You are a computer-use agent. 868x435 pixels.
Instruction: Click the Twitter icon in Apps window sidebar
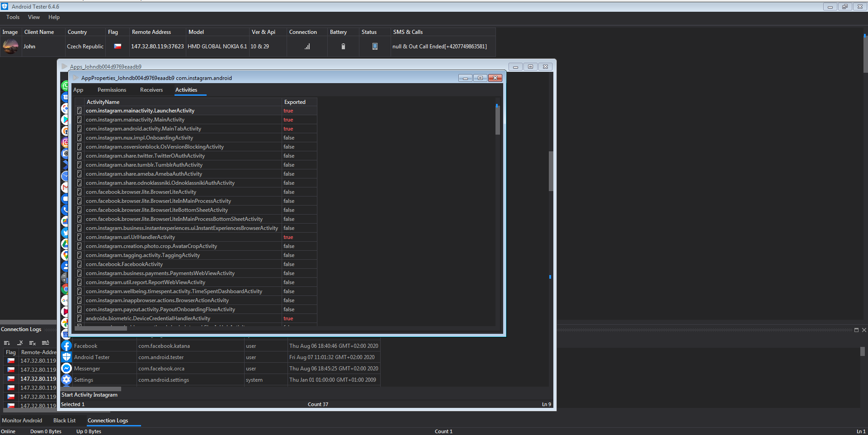(x=65, y=233)
